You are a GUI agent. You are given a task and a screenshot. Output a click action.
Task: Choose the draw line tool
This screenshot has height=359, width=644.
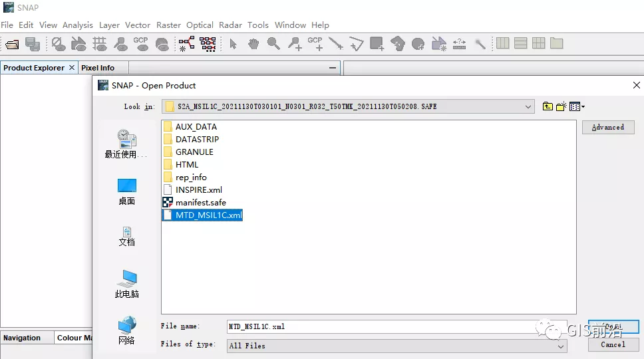pos(336,44)
